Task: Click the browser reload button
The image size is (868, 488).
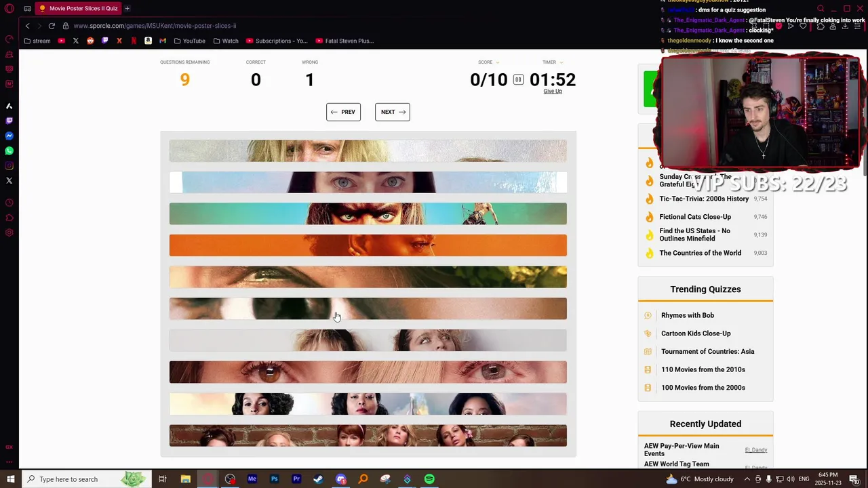Action: click(x=52, y=26)
